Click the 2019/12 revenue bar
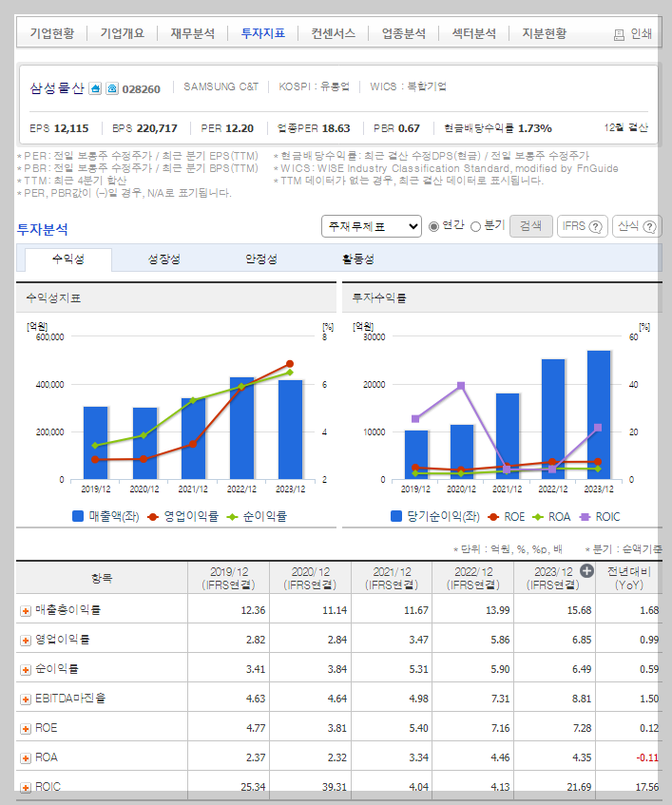The width and height of the screenshot is (672, 805). [95, 443]
